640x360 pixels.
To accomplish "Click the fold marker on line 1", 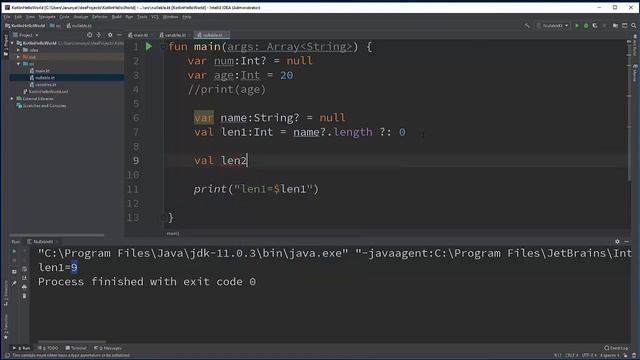I will 163,47.
